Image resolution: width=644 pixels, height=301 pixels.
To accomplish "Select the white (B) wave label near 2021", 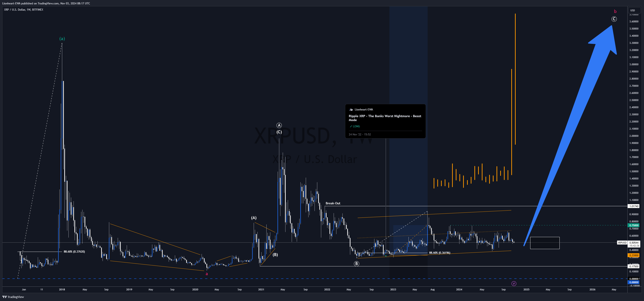I will 275,255.
